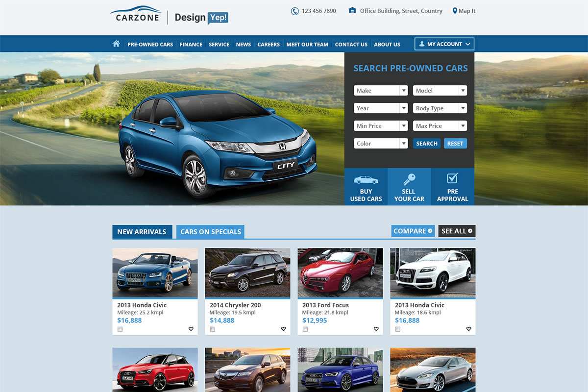Click the car icon above Buy Used Cars

[366, 179]
